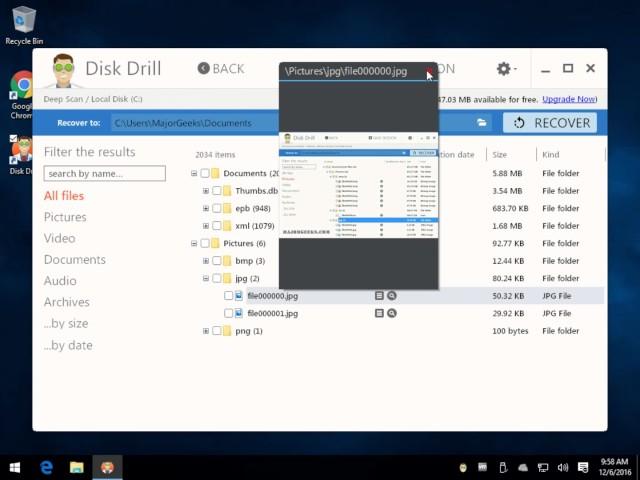Click the folder icon of the png folder

pos(227,331)
